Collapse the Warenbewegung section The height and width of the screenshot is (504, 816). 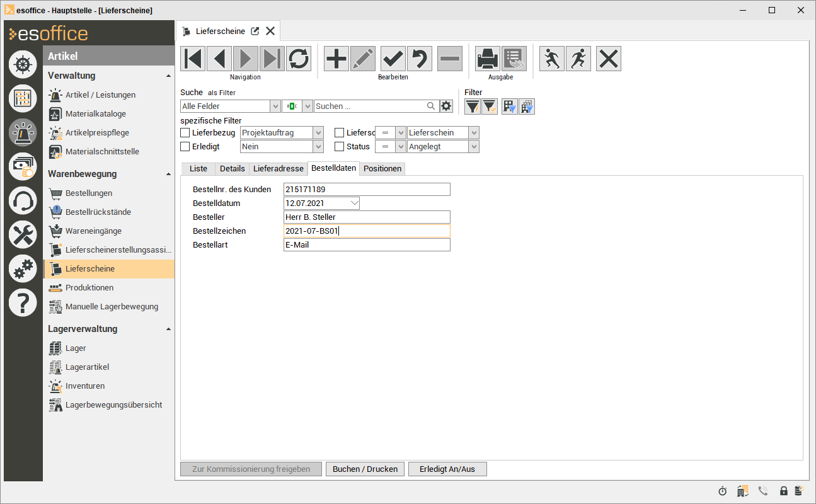click(168, 175)
